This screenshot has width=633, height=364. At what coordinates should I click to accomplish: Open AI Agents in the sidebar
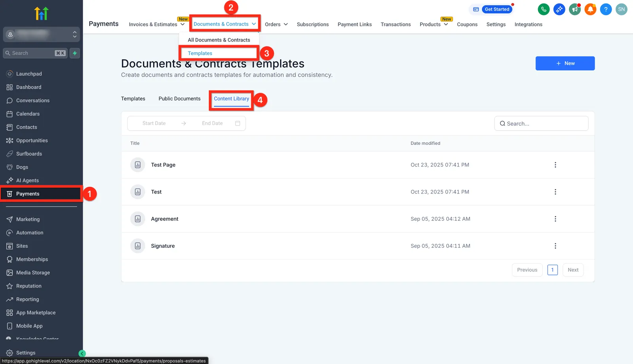coord(27,180)
